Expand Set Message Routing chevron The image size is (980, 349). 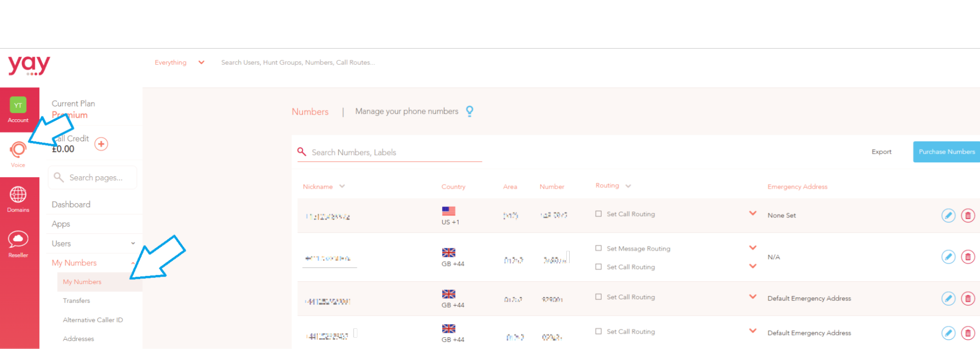click(753, 247)
